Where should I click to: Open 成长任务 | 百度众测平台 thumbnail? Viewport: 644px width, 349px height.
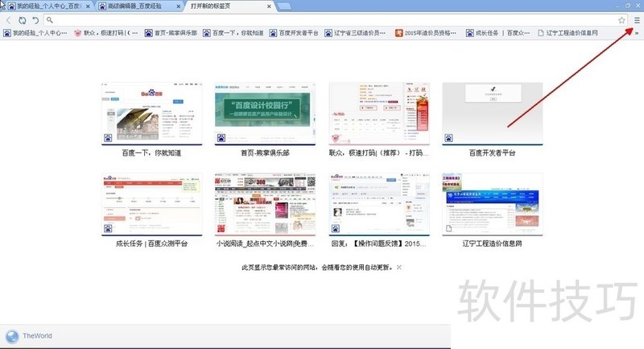coord(151,204)
